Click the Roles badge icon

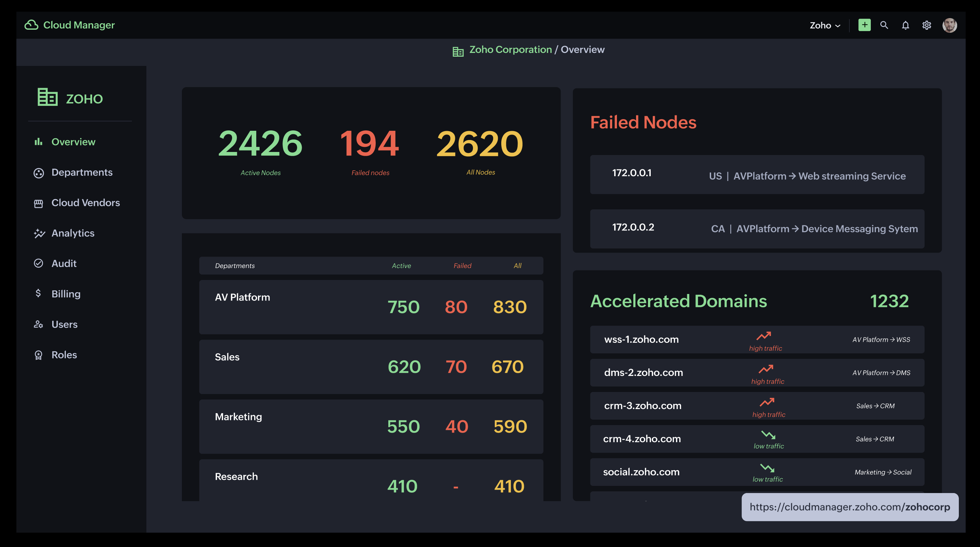39,355
